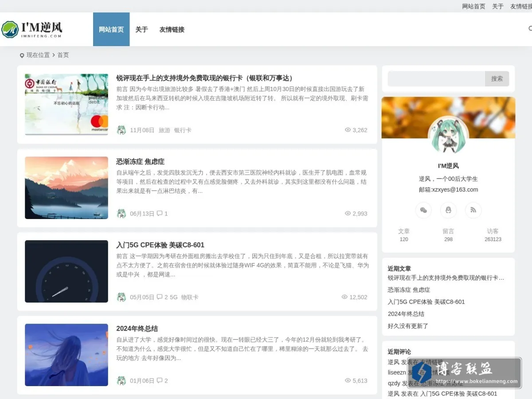Screen dimensions: 532x399
Task: Click the 06月13日 date on second post
Action: coord(142,214)
